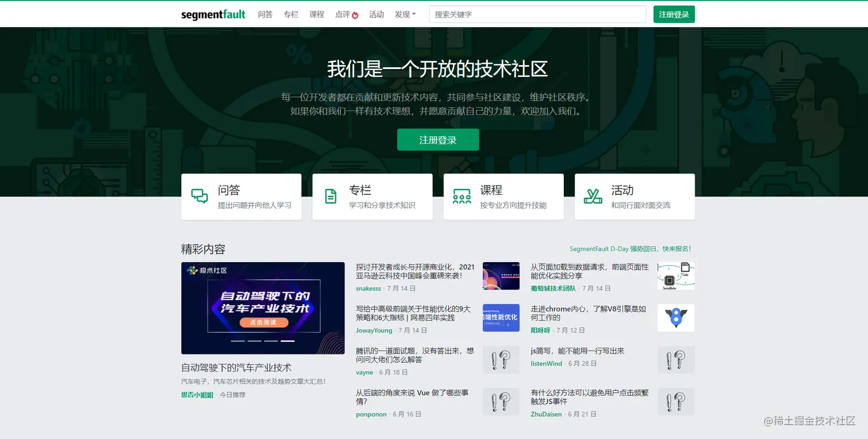Open author JowayYoung's profile

coord(374,330)
